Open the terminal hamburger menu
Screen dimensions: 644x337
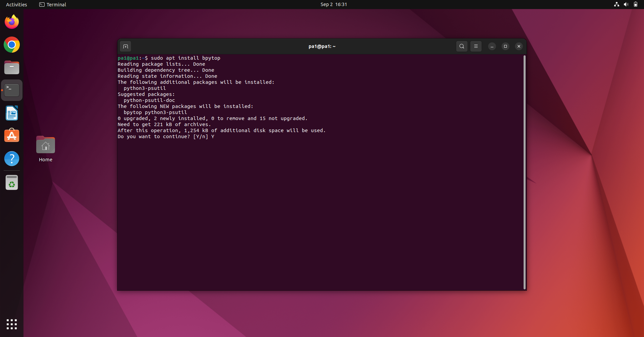click(476, 46)
